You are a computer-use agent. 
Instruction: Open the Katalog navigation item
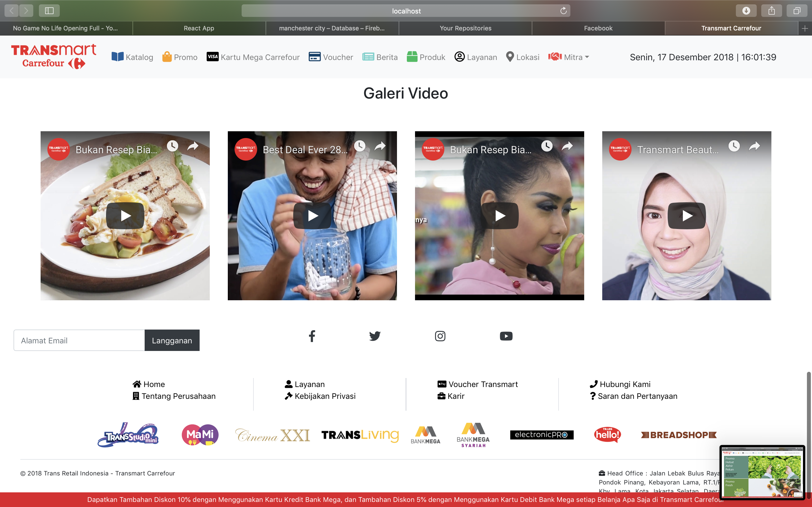coord(132,57)
